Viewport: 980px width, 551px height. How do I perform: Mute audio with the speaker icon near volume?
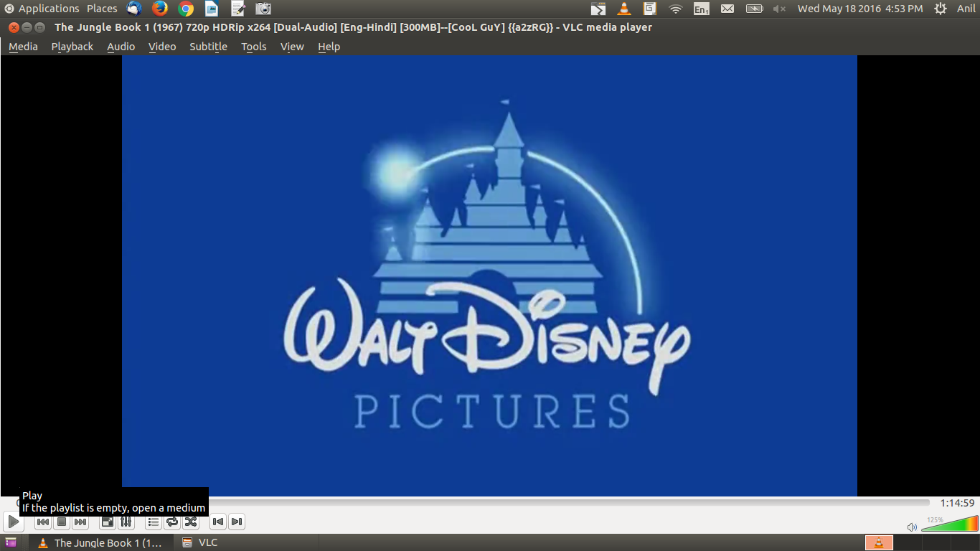912,527
